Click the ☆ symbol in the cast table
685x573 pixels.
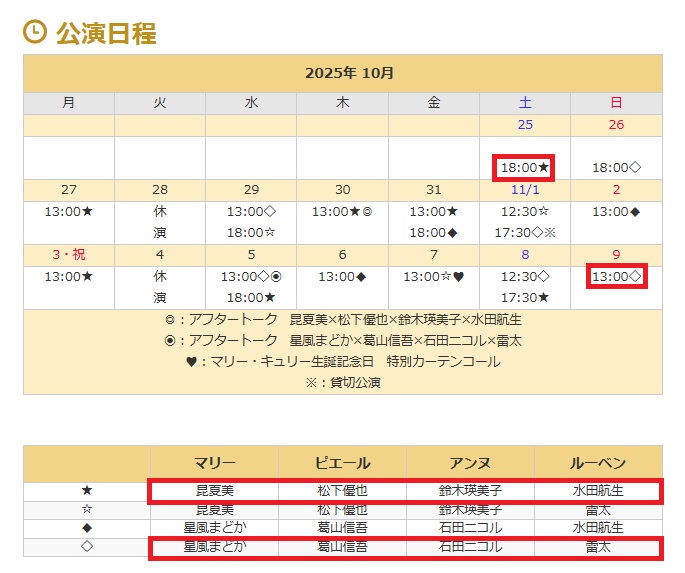pyautogui.click(x=86, y=509)
